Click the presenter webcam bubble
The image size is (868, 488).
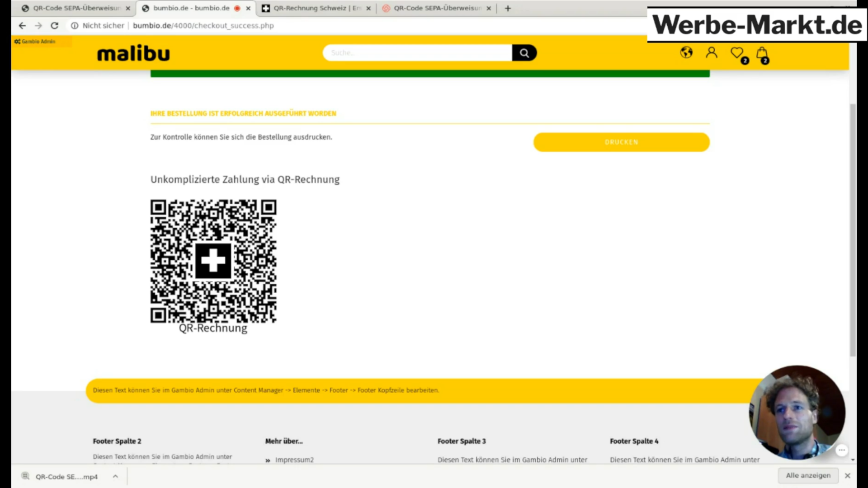click(797, 412)
